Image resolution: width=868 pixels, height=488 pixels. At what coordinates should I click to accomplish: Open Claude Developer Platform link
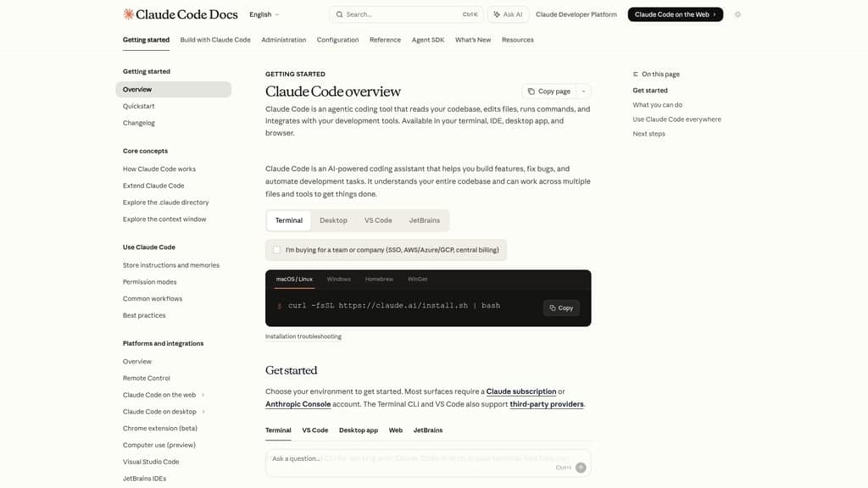pos(576,14)
